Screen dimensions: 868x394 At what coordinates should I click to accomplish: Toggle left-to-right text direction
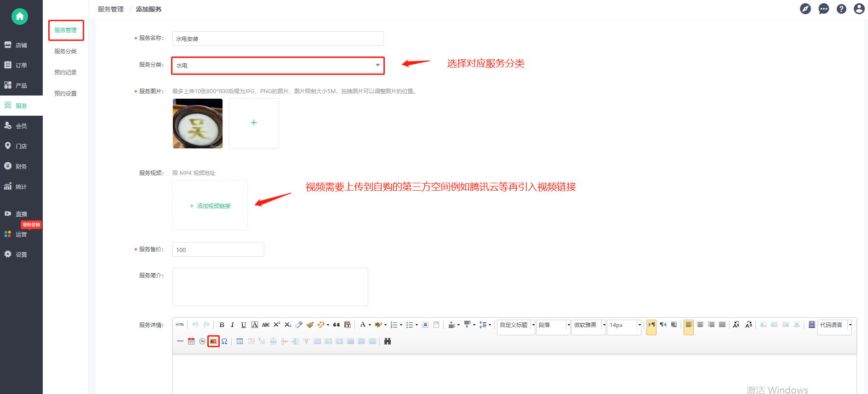click(651, 325)
